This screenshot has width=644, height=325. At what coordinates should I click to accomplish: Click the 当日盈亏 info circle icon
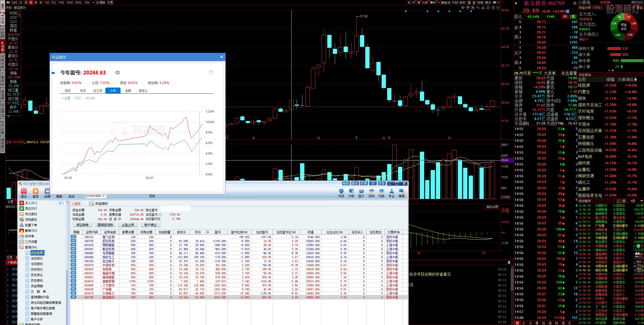[x=160, y=215]
